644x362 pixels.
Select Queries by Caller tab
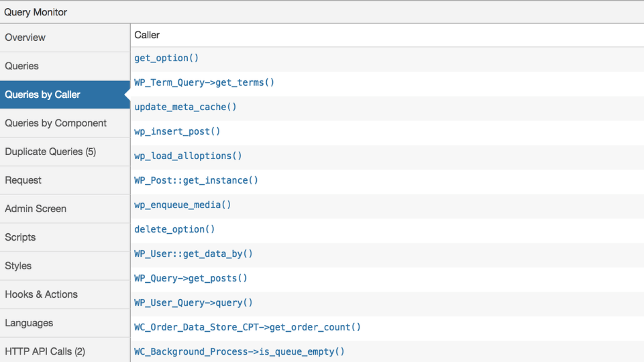tap(65, 95)
